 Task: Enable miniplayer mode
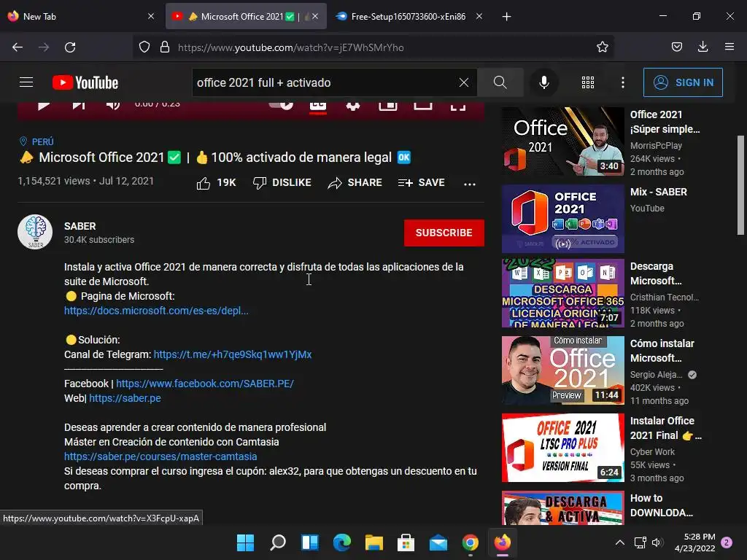388,105
